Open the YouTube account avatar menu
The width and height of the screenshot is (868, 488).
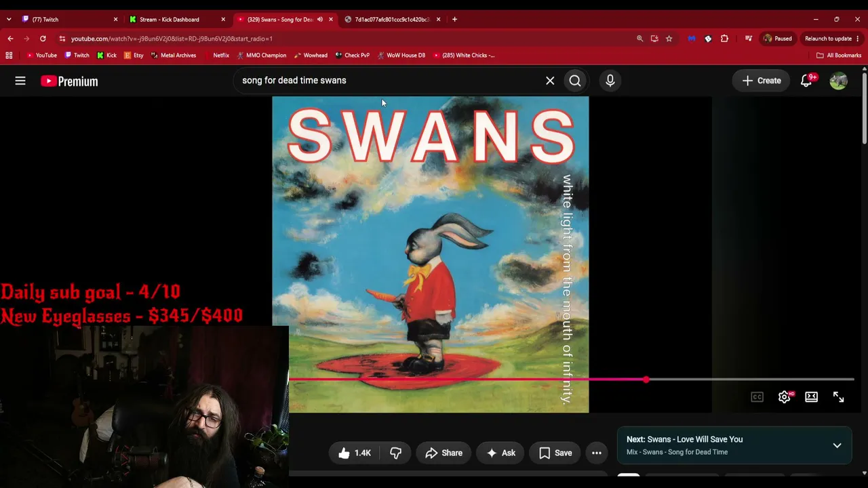(839, 81)
